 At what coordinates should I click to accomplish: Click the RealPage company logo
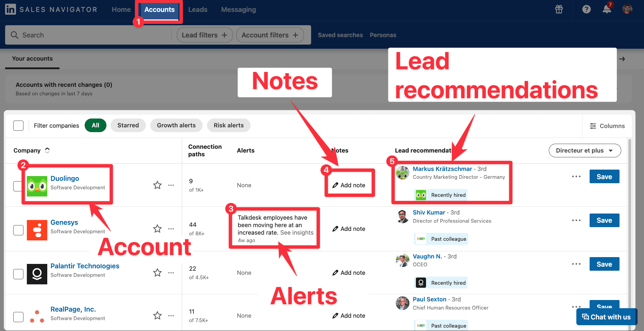click(37, 317)
